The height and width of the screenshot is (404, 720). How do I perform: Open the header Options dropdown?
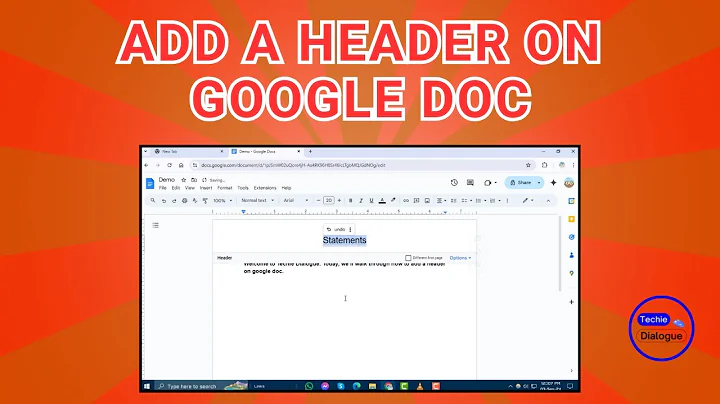(x=460, y=258)
